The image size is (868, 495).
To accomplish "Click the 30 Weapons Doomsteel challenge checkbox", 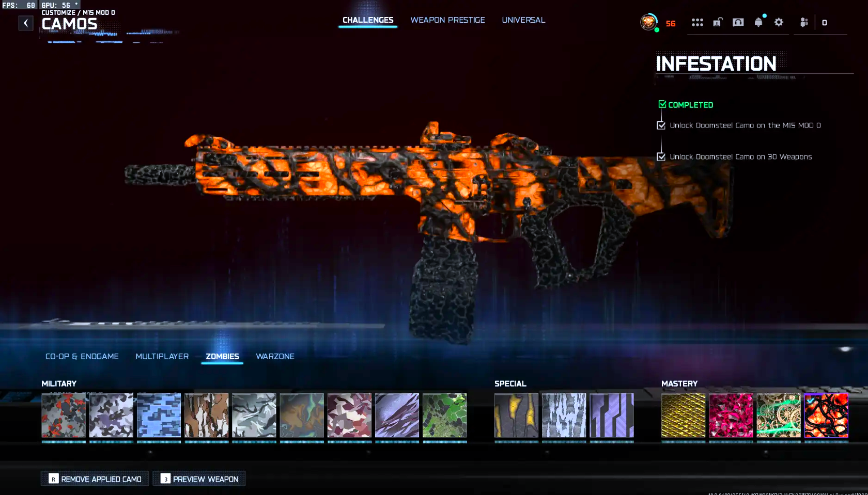I will pos(661,156).
